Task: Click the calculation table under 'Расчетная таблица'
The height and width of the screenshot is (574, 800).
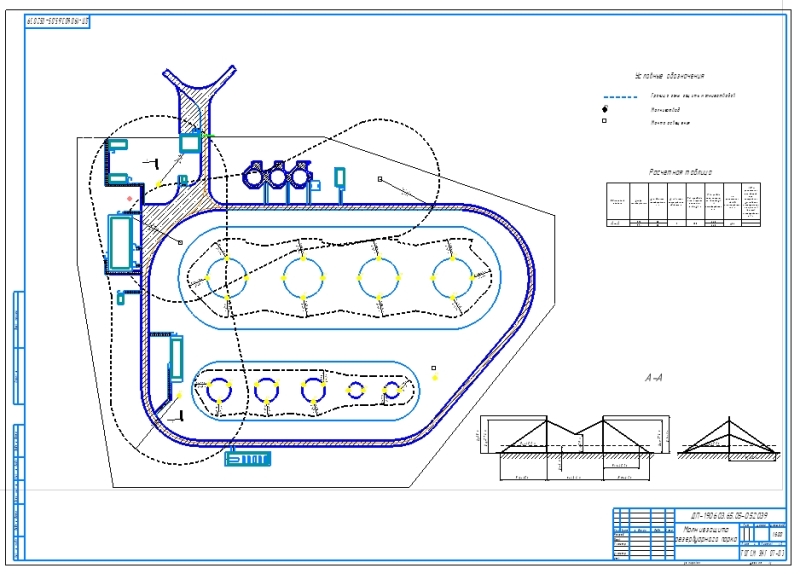Action: click(x=683, y=204)
